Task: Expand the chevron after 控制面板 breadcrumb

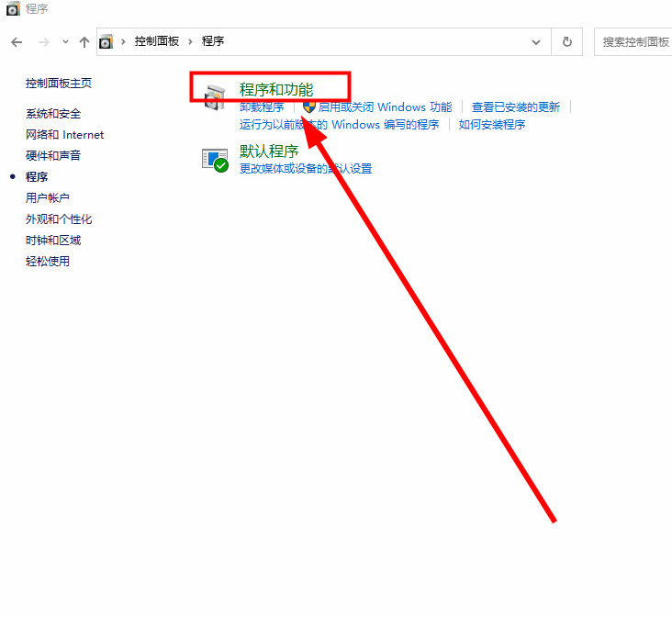Action: [192, 42]
